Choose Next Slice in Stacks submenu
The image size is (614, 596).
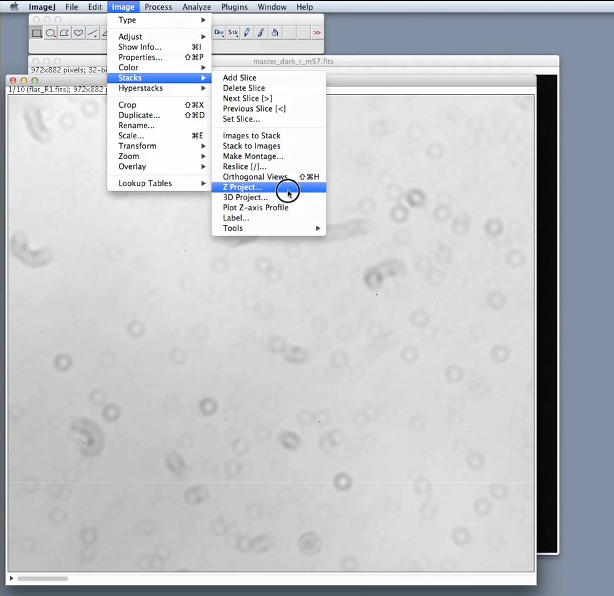pos(269,98)
